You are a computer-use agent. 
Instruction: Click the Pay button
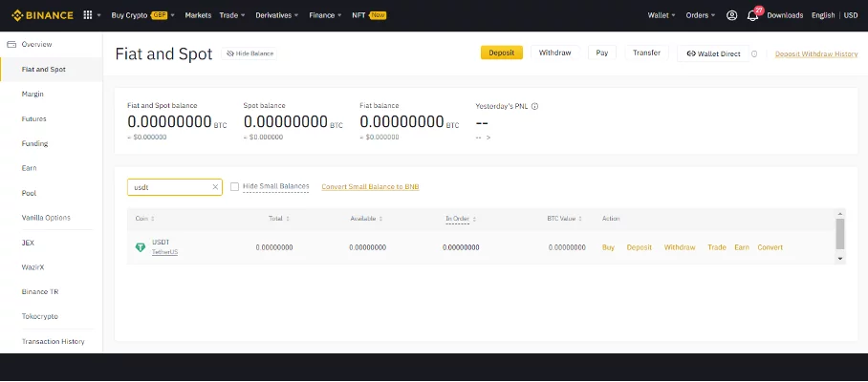coord(601,53)
